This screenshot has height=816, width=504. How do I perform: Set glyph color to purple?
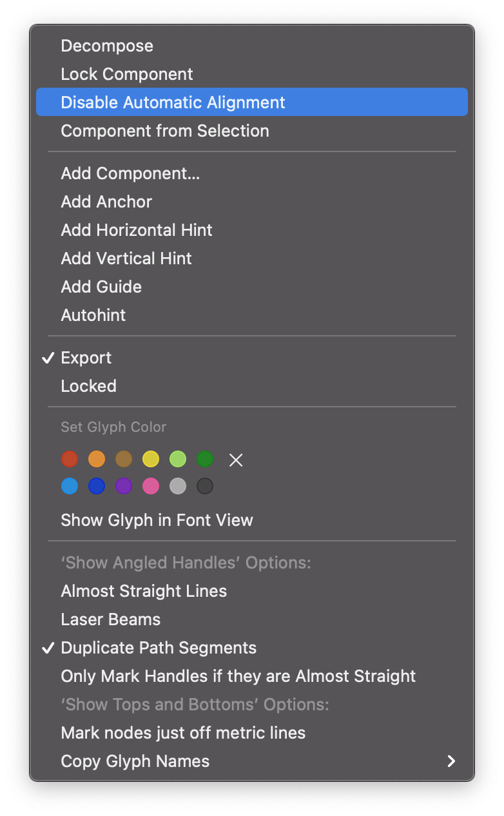point(124,487)
